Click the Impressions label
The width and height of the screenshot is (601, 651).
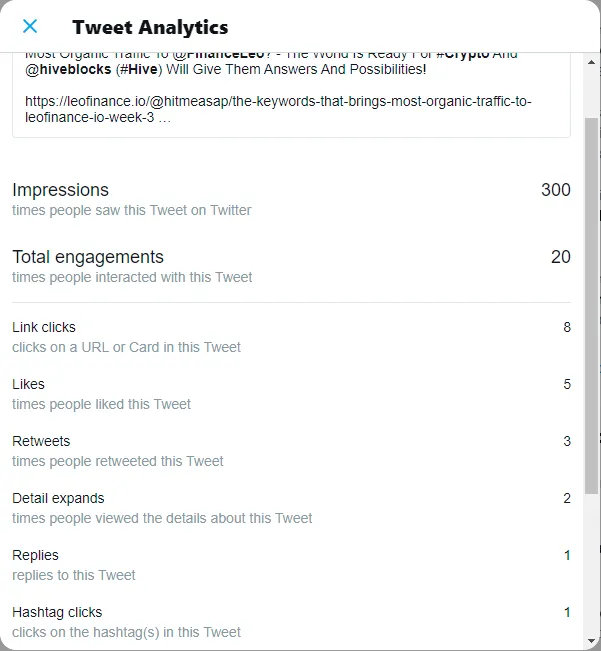61,190
